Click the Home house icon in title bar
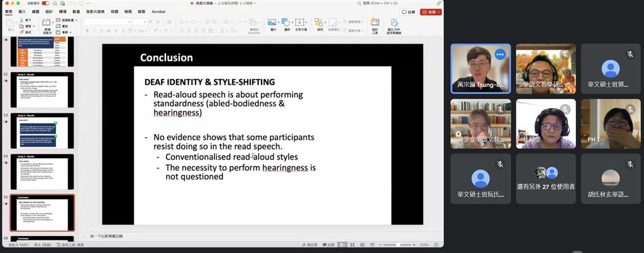The height and width of the screenshot is (253, 644). pyautogui.click(x=55, y=3)
